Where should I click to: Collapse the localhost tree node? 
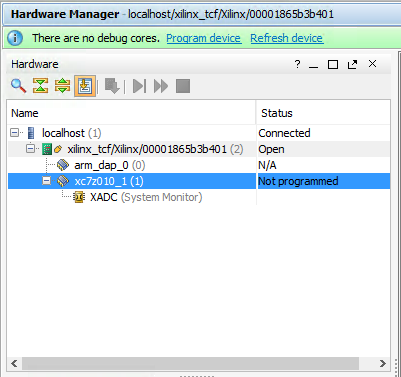coord(14,133)
